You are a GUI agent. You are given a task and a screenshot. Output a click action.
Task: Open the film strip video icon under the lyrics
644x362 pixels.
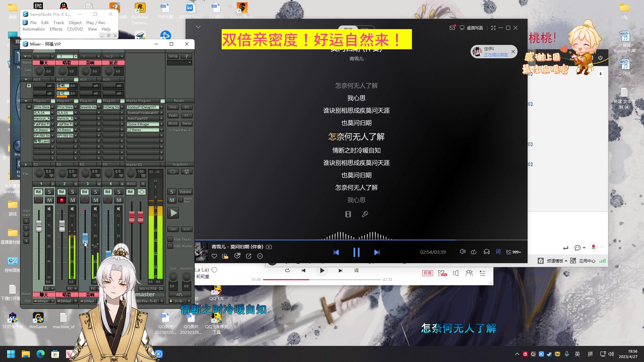(348, 214)
